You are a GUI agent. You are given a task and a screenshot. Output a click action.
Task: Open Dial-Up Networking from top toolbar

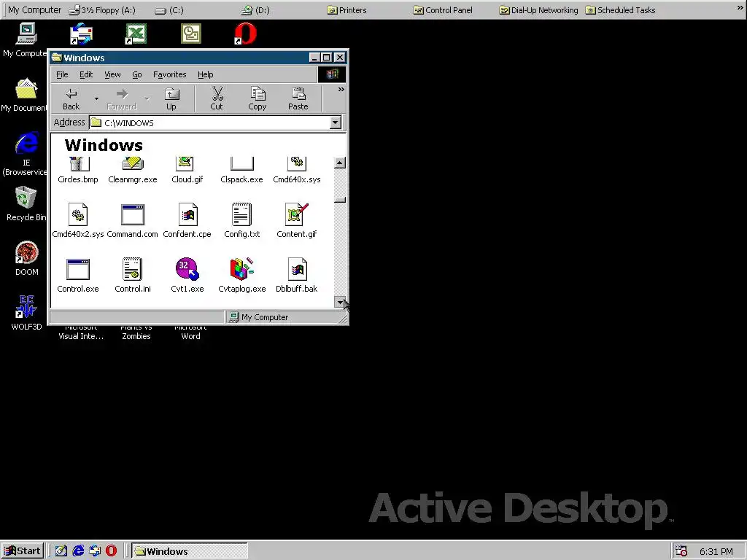538,10
